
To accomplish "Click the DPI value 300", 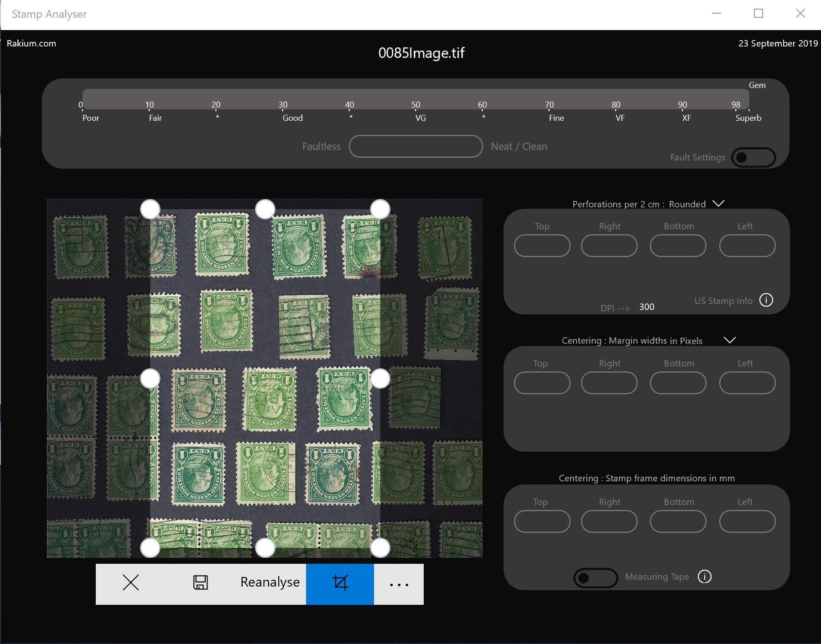I will (x=647, y=307).
